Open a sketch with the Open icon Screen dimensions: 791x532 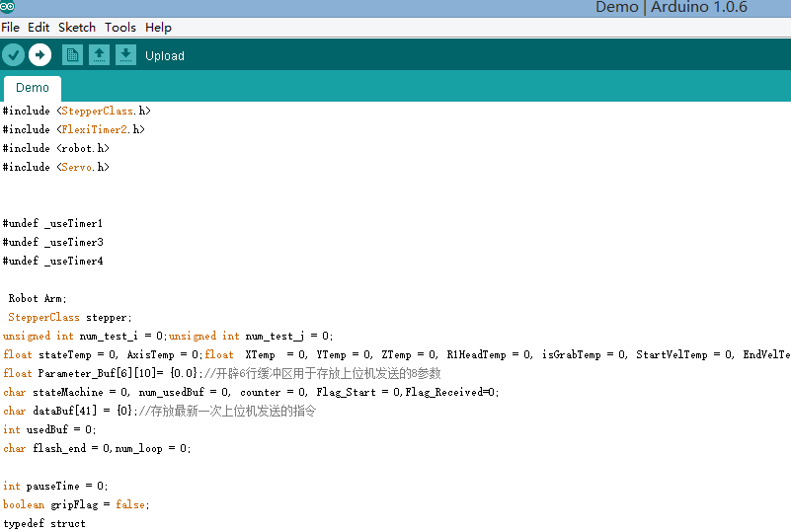pyautogui.click(x=99, y=55)
